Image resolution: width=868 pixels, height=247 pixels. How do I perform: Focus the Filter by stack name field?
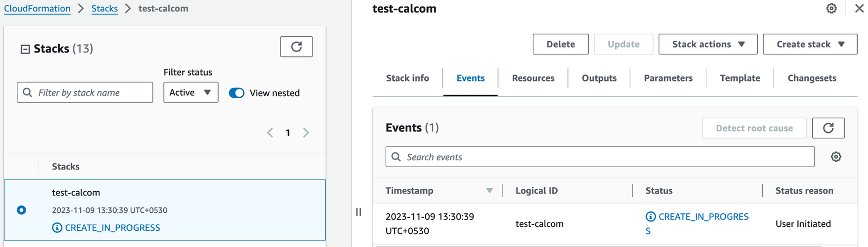[85, 92]
